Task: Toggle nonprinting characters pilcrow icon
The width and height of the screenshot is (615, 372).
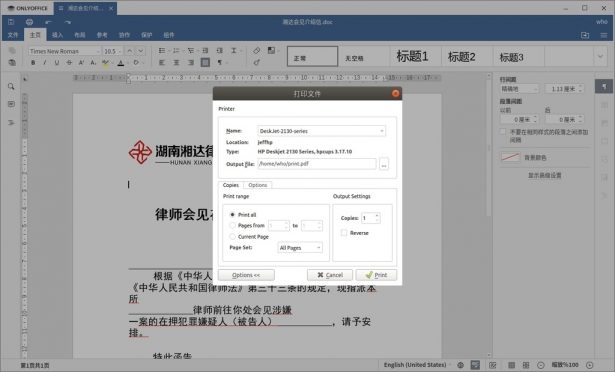Action: click(220, 62)
